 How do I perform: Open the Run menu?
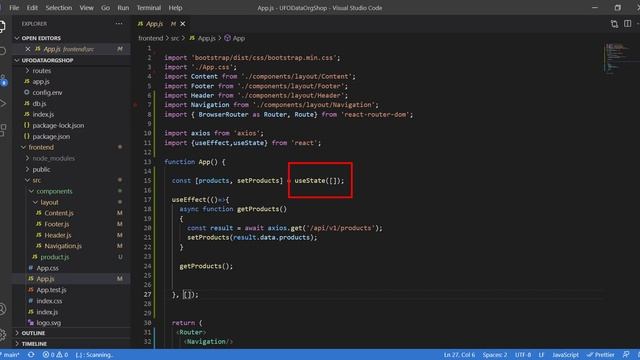123,8
